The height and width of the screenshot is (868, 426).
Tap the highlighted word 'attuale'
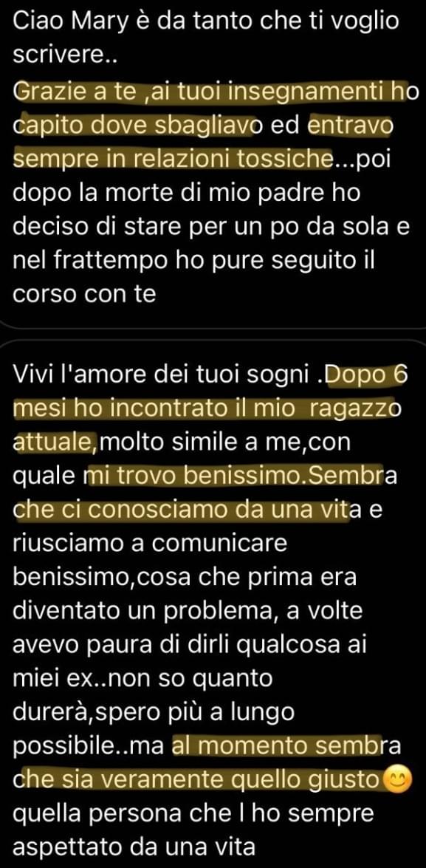point(51,442)
